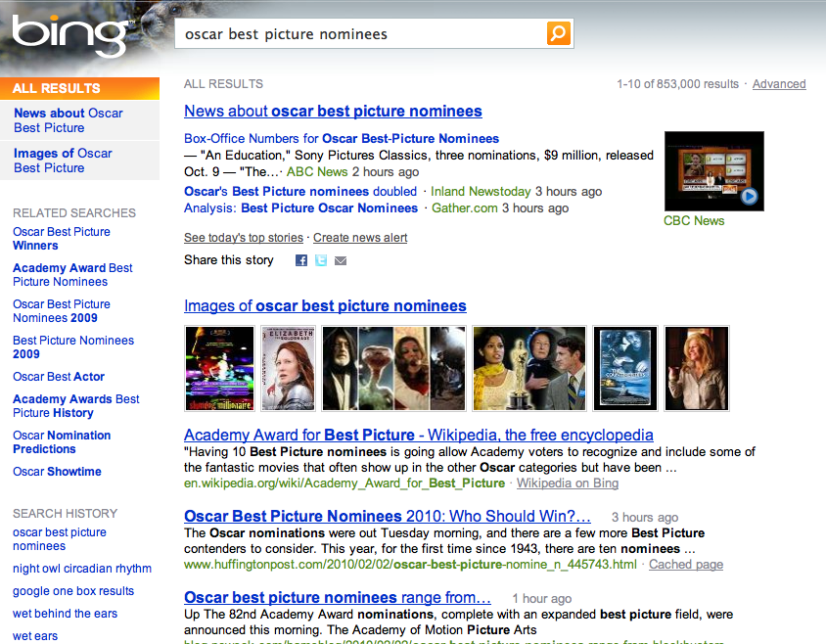The image size is (826, 644).
Task: Select the ALL RESULTS sidebar tab
Action: [54, 88]
